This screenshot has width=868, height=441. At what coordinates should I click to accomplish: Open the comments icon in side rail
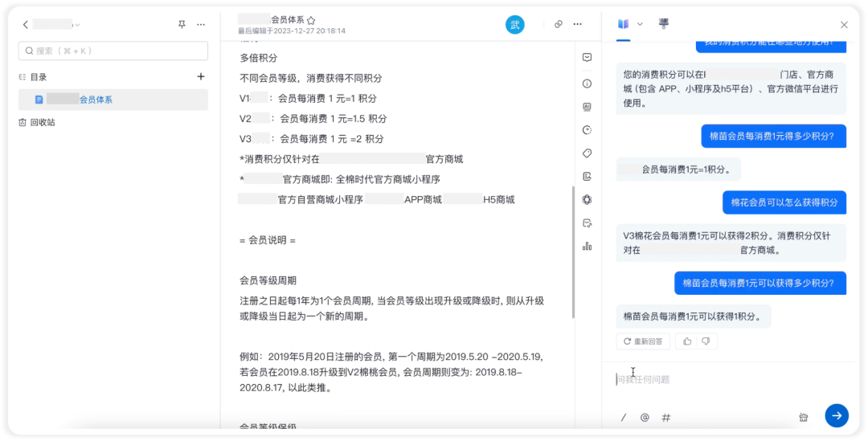tap(588, 58)
